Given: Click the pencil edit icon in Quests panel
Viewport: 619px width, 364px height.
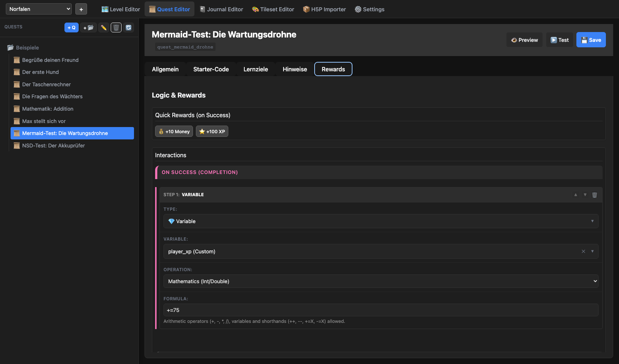Looking at the screenshot, I should (104, 28).
